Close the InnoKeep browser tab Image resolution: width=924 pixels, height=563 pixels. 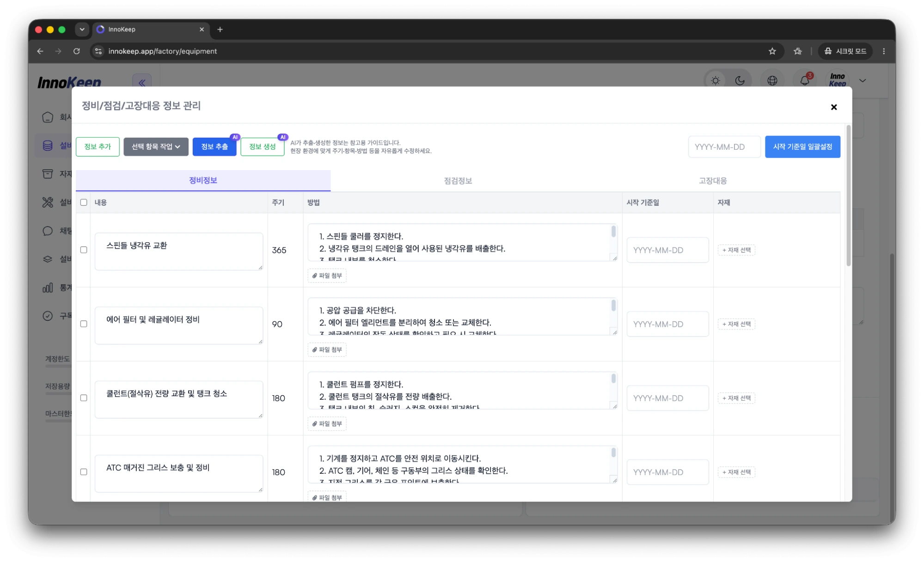tap(202, 30)
